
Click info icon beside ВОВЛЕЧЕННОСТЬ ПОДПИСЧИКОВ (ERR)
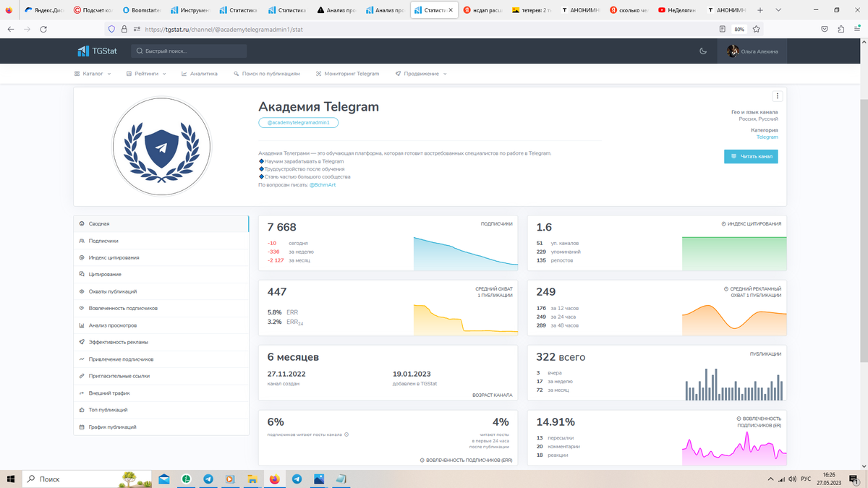click(x=422, y=460)
